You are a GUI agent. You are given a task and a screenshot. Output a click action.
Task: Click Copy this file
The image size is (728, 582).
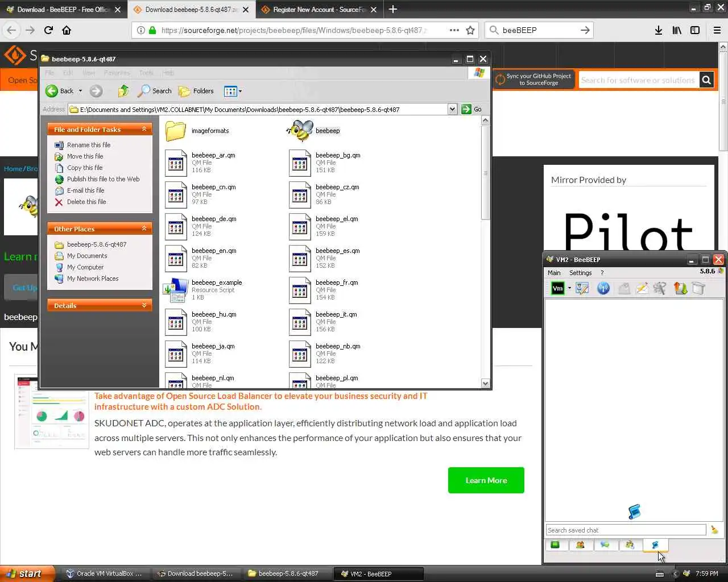[x=85, y=168]
